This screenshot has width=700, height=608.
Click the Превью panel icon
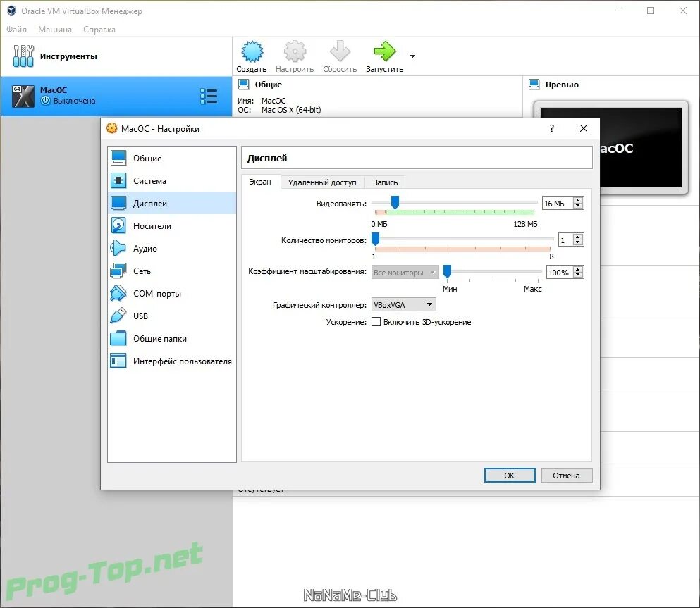[534, 85]
